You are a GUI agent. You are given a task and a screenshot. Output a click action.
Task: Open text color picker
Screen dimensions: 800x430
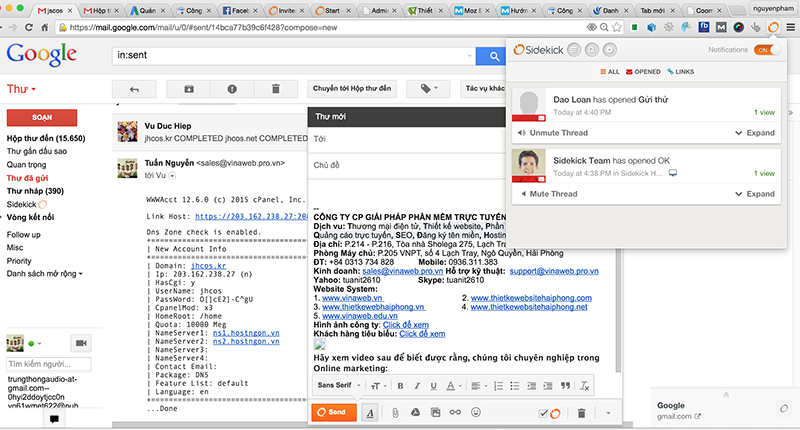[453, 386]
